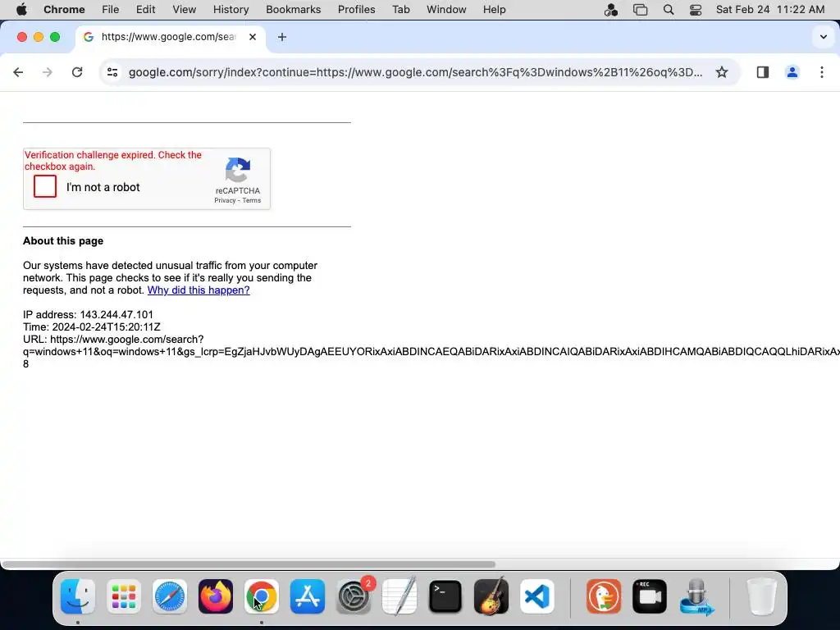The width and height of the screenshot is (840, 630).
Task: Click the Time: 2024-02-24T15:20:11Z line
Action: 92,326
